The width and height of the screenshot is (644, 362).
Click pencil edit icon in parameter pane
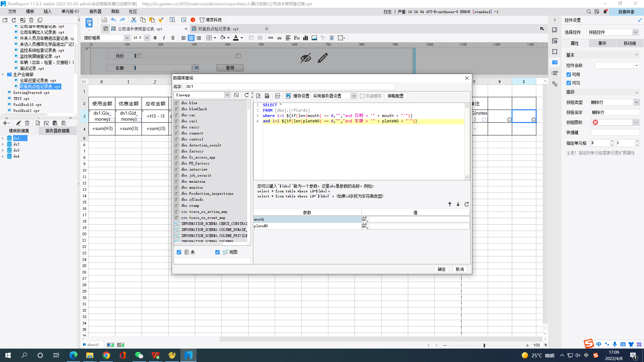pyautogui.click(x=323, y=58)
